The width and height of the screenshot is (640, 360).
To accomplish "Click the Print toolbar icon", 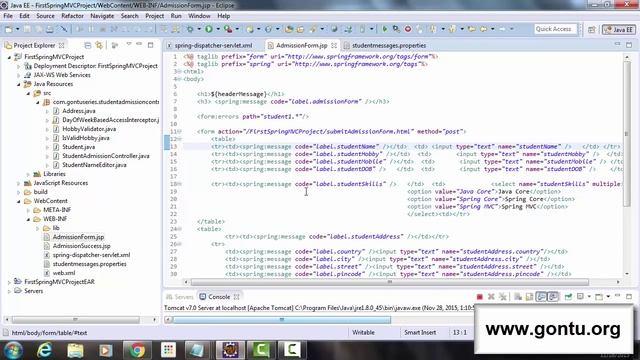I will pos(49,29).
